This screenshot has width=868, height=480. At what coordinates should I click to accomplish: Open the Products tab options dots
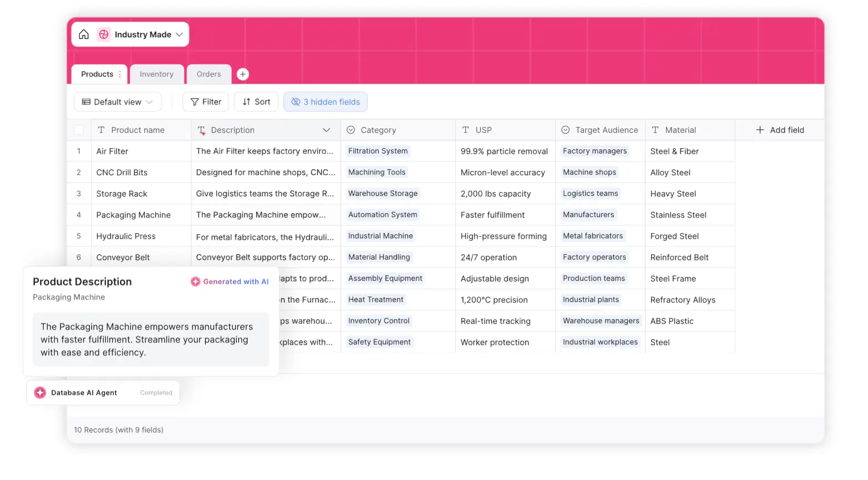click(120, 74)
